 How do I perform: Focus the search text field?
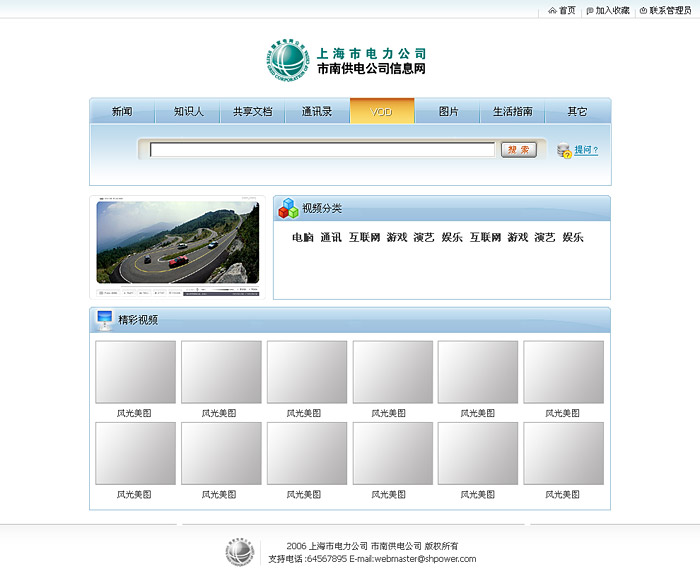322,150
